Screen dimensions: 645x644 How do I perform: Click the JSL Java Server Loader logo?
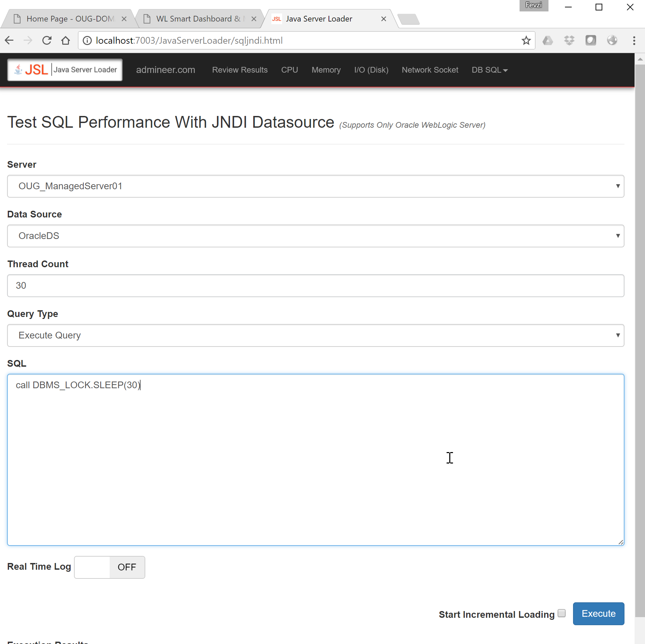click(x=65, y=70)
